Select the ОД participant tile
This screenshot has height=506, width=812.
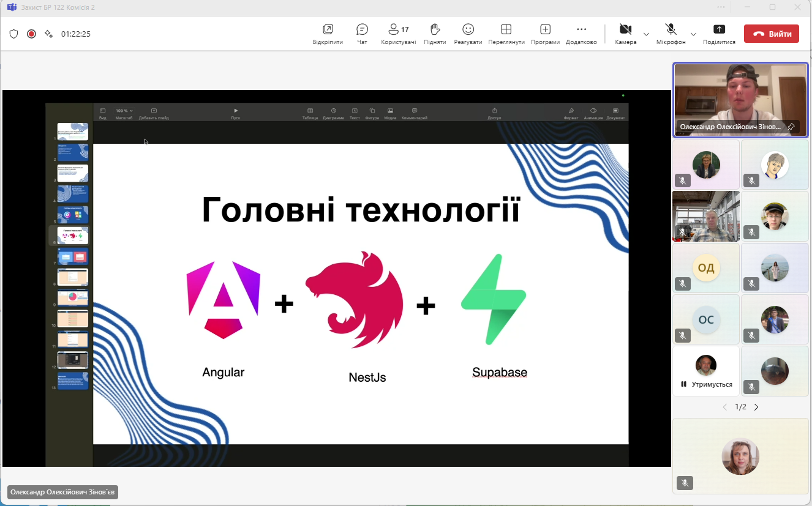(x=706, y=268)
